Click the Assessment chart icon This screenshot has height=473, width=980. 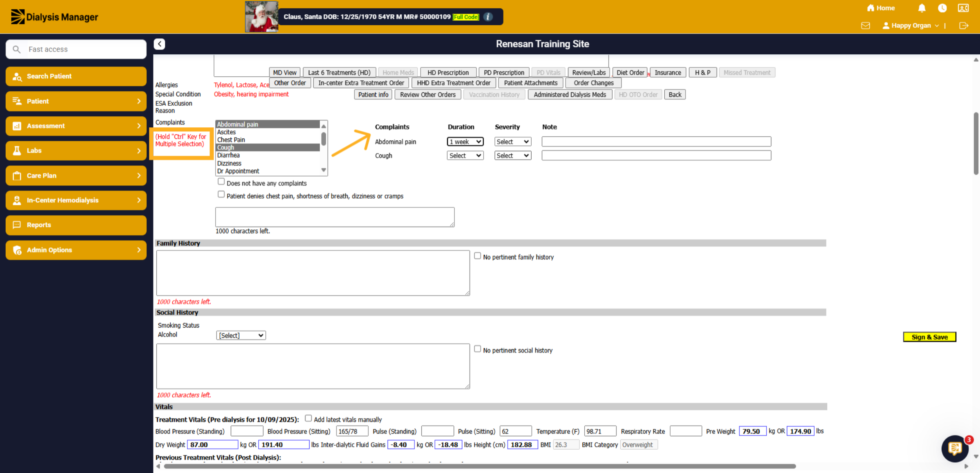point(17,126)
